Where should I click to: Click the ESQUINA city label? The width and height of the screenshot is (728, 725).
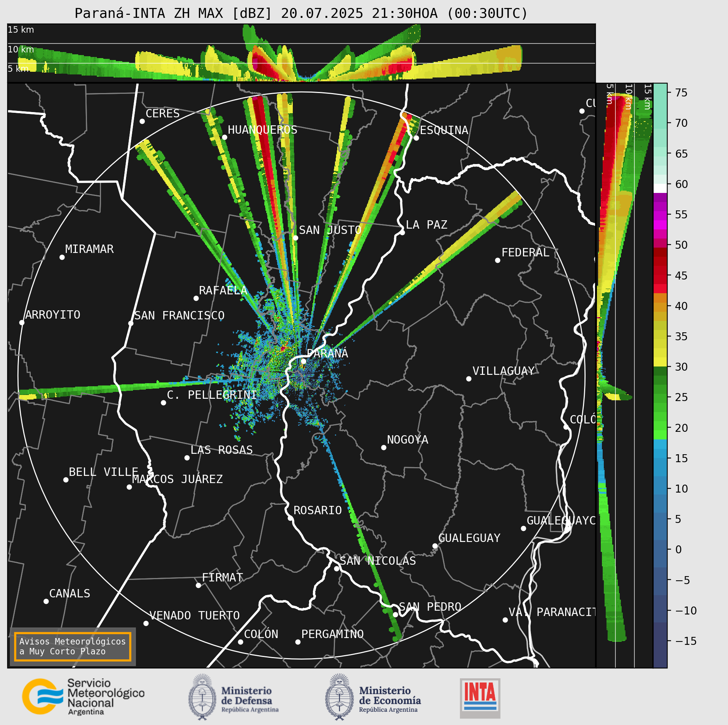point(444,130)
